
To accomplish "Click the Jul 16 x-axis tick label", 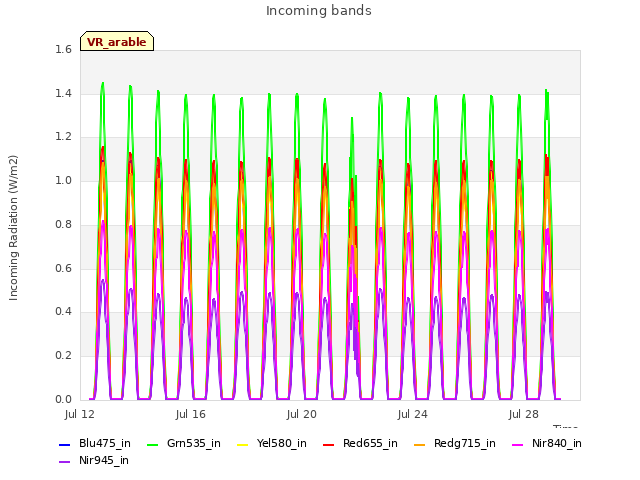I will [191, 415].
